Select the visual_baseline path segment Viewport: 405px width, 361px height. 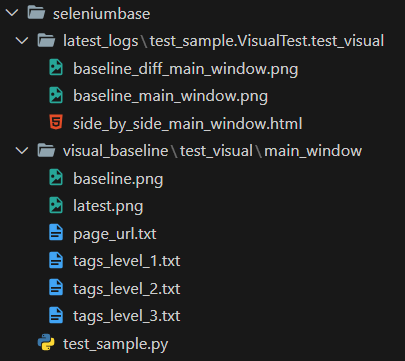(x=115, y=151)
